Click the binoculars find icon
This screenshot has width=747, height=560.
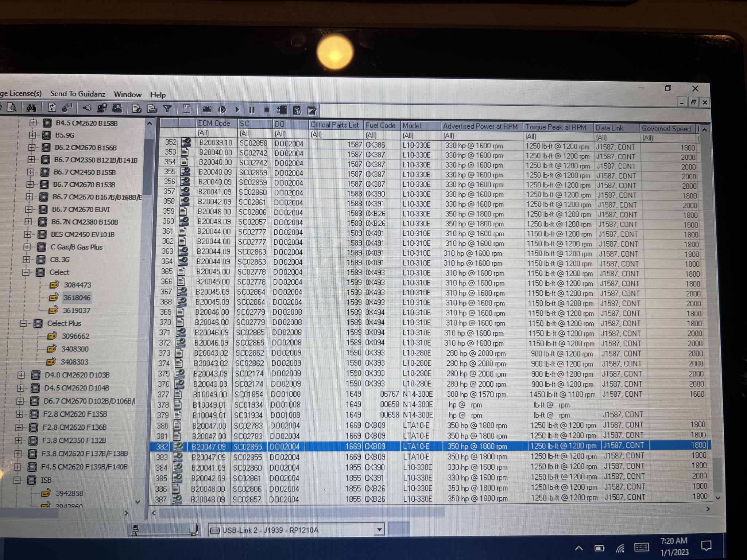(x=31, y=108)
